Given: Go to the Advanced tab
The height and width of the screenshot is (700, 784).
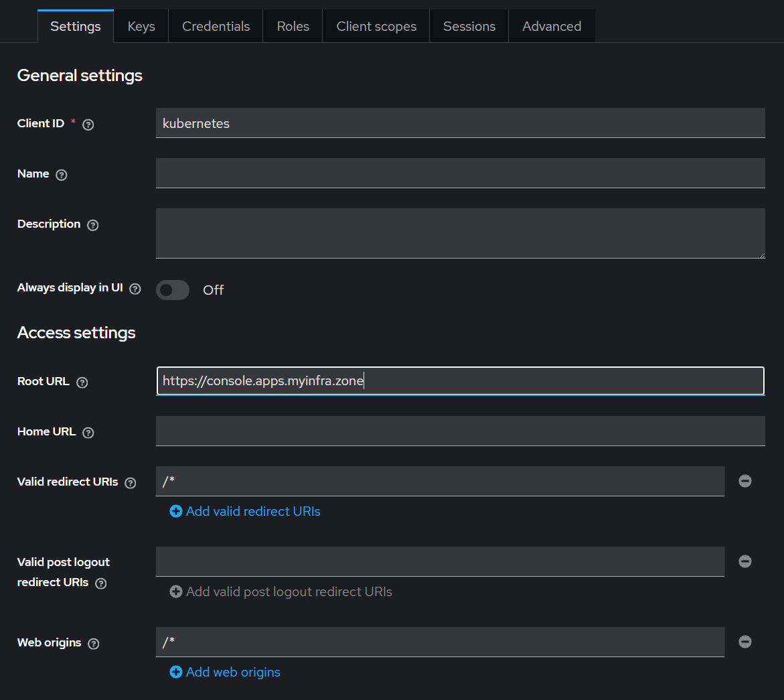Looking at the screenshot, I should [552, 27].
